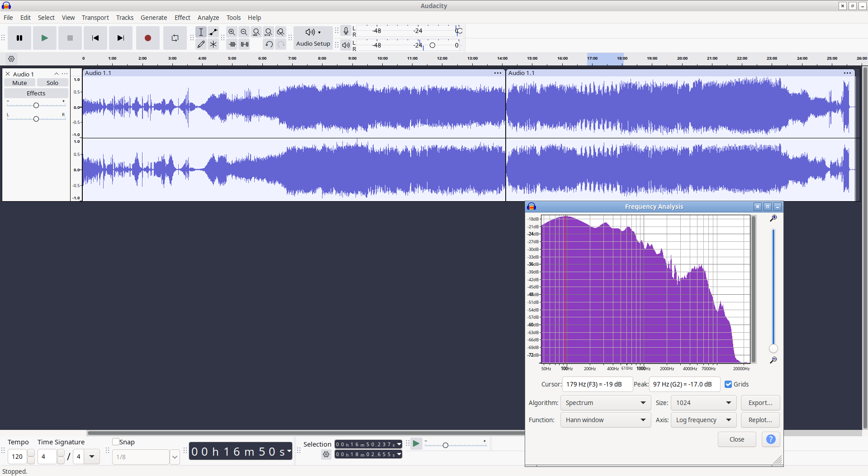The image size is (868, 476).
Task: Click the Play-at-speed green button
Action: click(416, 444)
